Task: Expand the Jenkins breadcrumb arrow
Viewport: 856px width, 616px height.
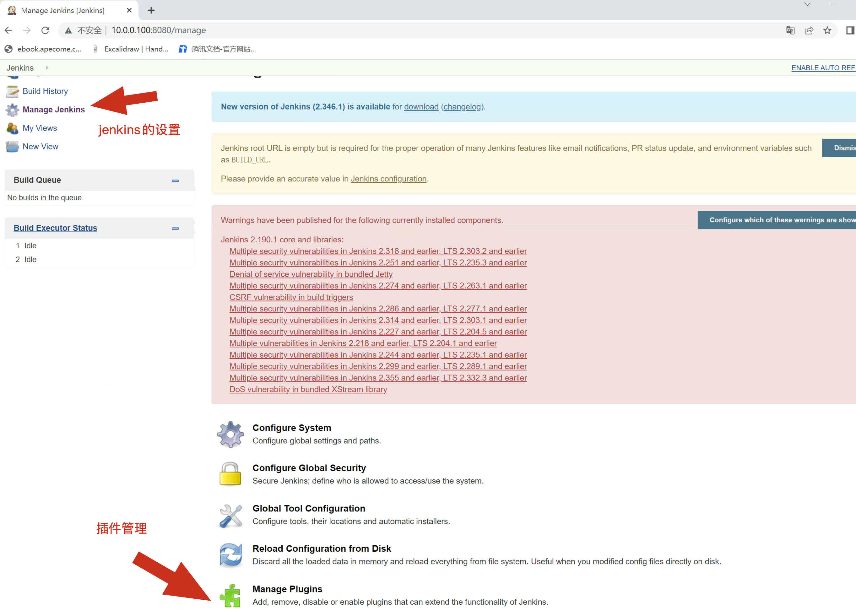Action: click(47, 68)
